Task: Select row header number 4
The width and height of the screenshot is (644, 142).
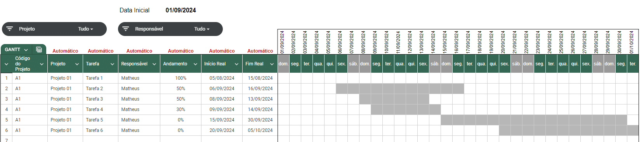Action: 6,109
